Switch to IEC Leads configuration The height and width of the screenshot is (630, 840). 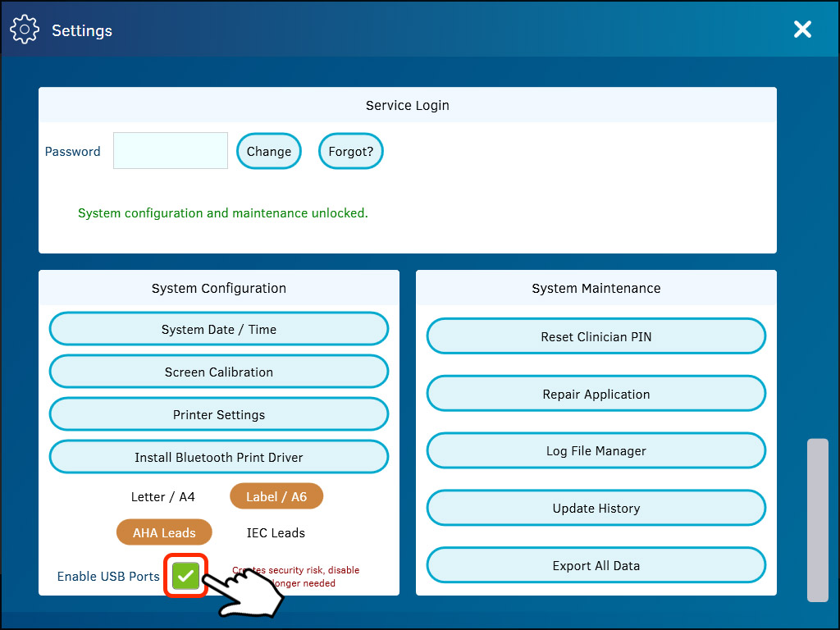tap(276, 532)
